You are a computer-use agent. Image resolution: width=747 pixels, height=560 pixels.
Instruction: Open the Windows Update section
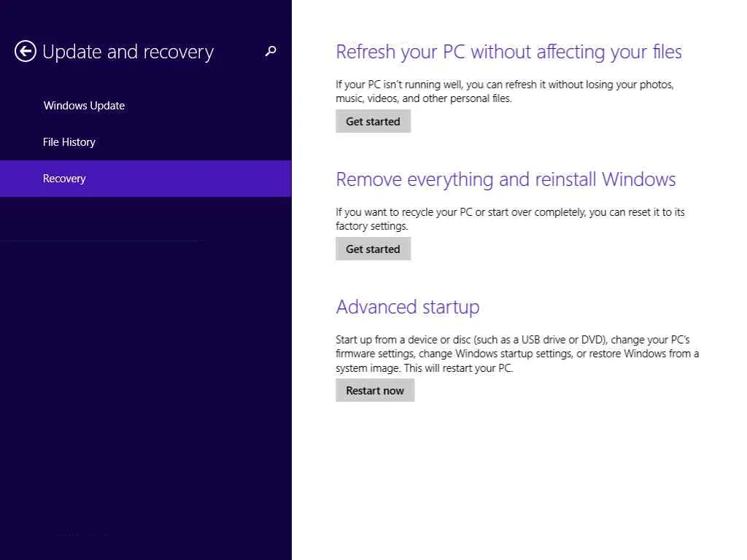pos(84,106)
